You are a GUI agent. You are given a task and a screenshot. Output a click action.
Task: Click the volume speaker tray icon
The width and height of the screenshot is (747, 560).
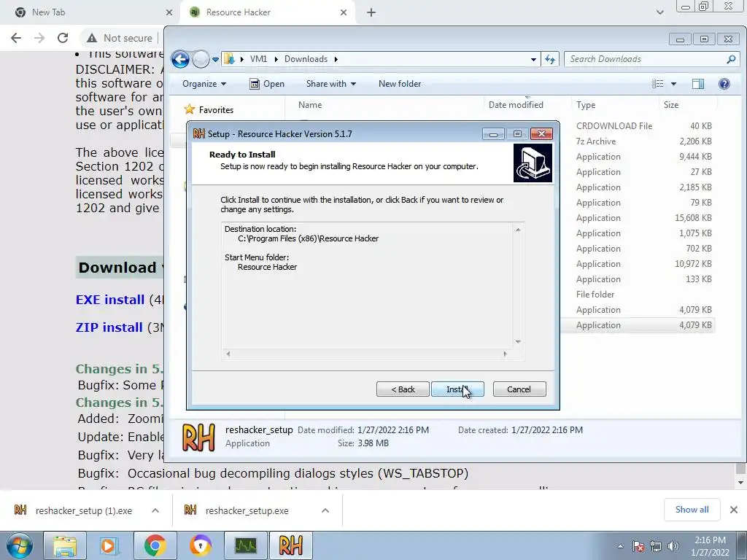[x=673, y=546]
